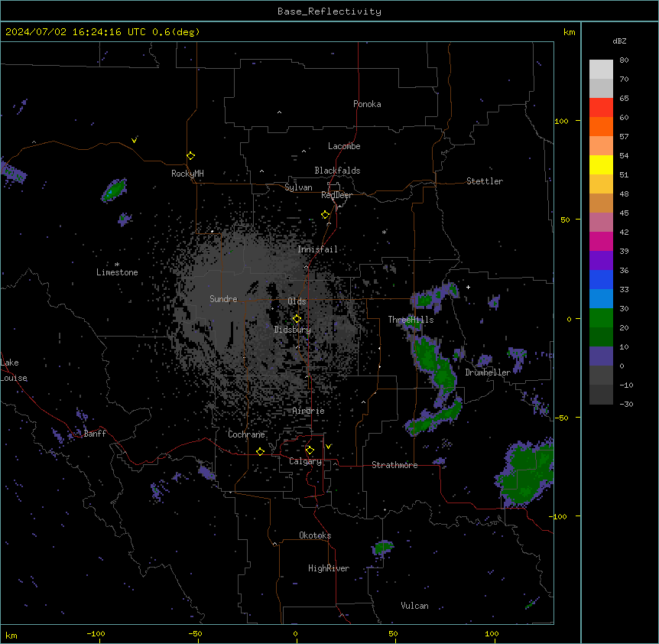Click the Blackfalds city label

tap(337, 171)
